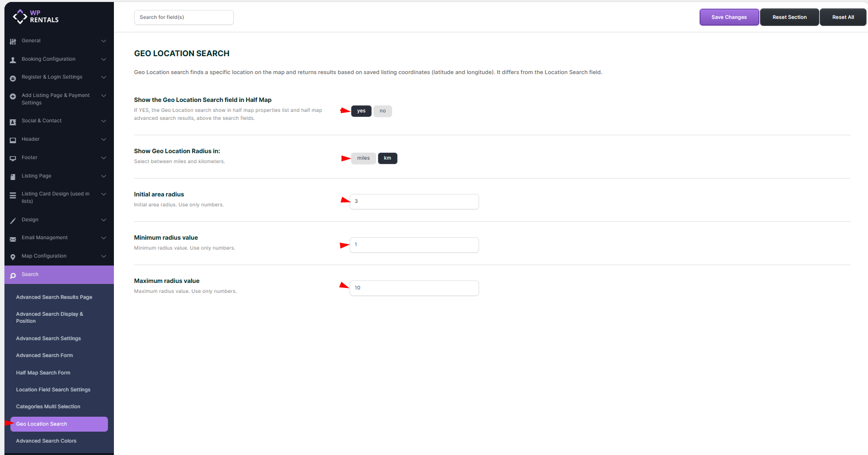Focus the Search for field(s) box
Viewport: 868px width, 455px height.
coord(184,17)
